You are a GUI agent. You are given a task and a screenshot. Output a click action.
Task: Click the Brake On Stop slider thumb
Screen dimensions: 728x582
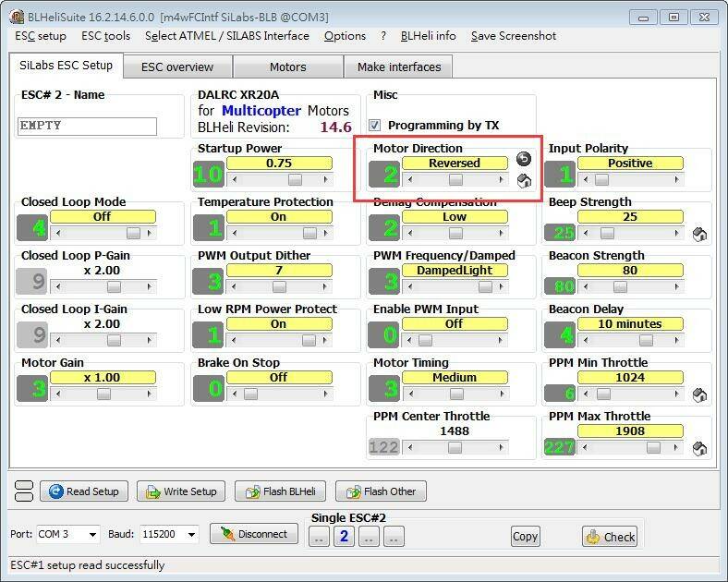(250, 394)
